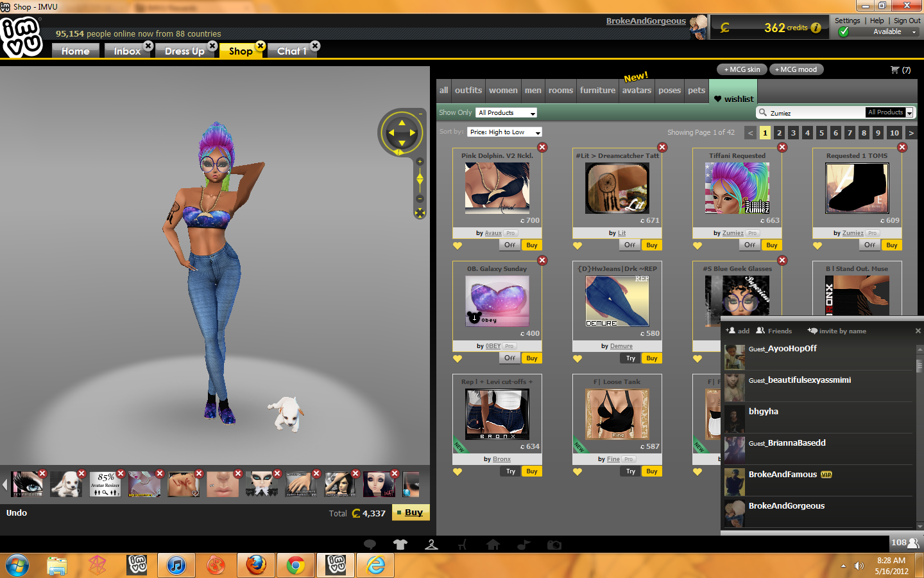The width and height of the screenshot is (924, 578).
Task: Open the t-shirt icon in bottom bar
Action: pyautogui.click(x=400, y=545)
